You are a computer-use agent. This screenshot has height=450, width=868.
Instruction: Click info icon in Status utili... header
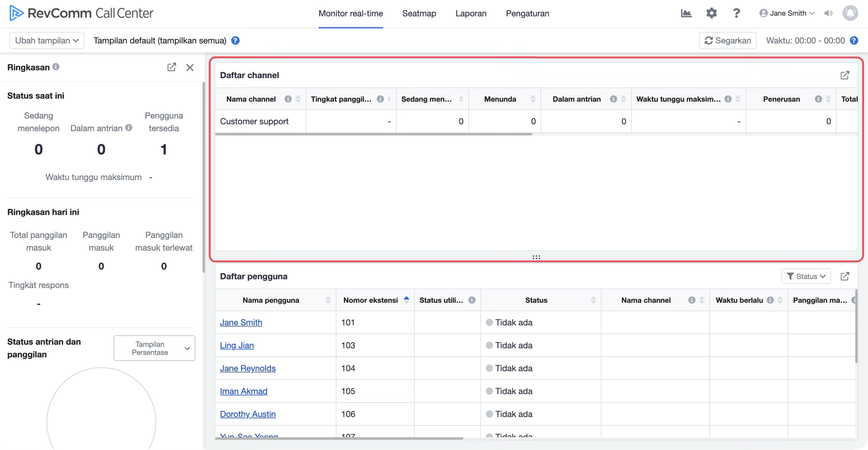(x=472, y=300)
